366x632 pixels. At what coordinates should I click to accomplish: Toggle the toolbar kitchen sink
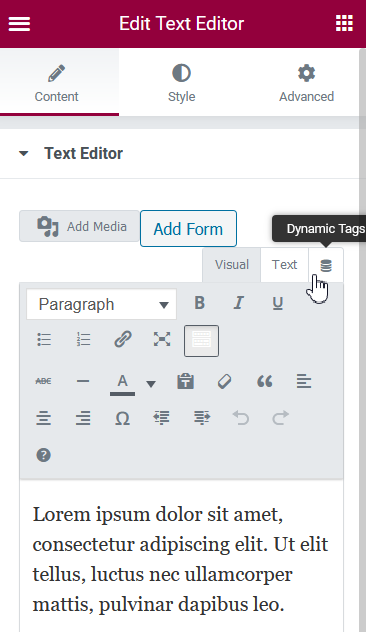[202, 341]
